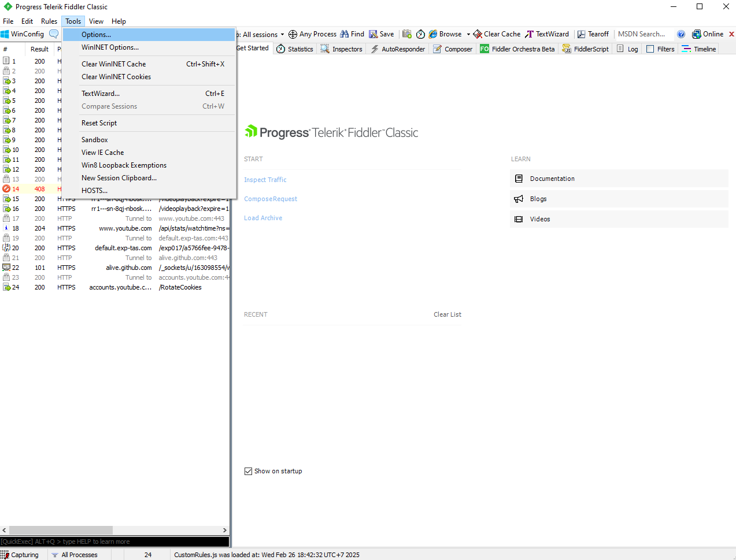This screenshot has height=560, width=736.
Task: Open the Edit menu
Action: point(27,21)
